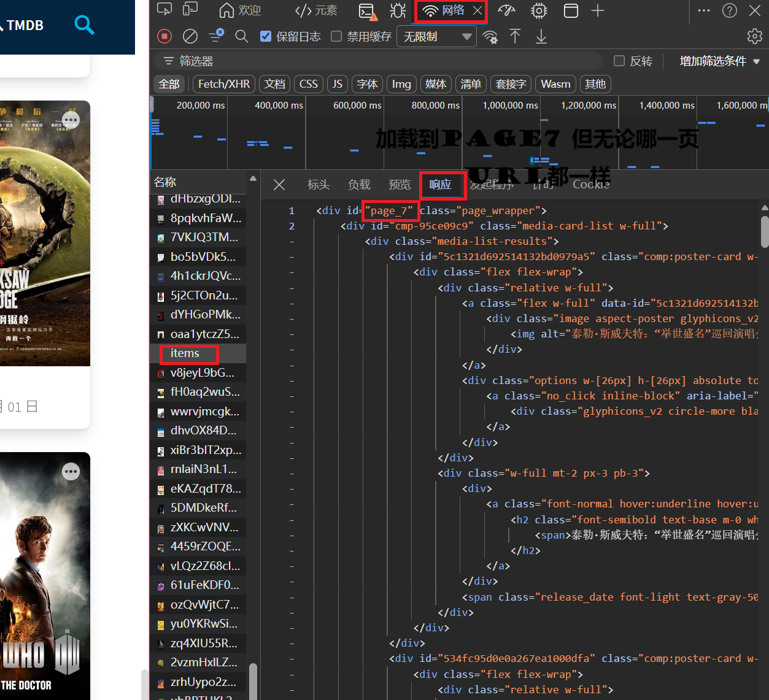Image resolution: width=769 pixels, height=700 pixels.
Task: Filter by Other (其他) requests
Action: (x=595, y=84)
